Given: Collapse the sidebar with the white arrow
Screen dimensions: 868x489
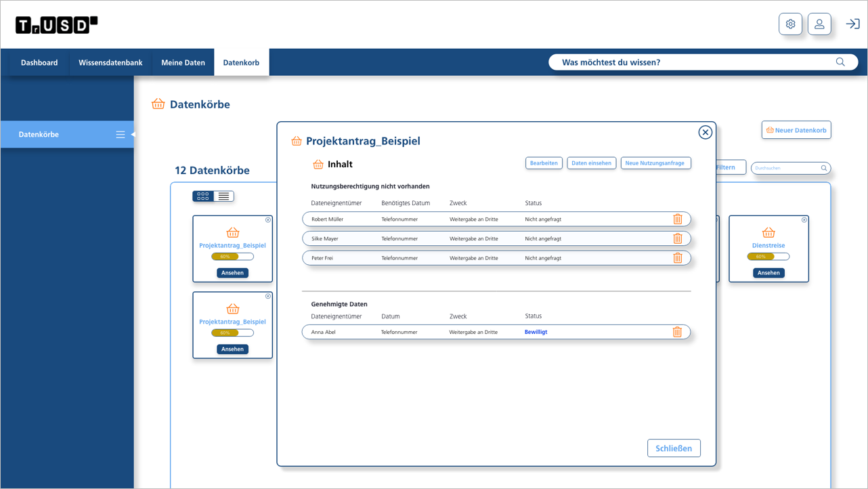Looking at the screenshot, I should (133, 135).
